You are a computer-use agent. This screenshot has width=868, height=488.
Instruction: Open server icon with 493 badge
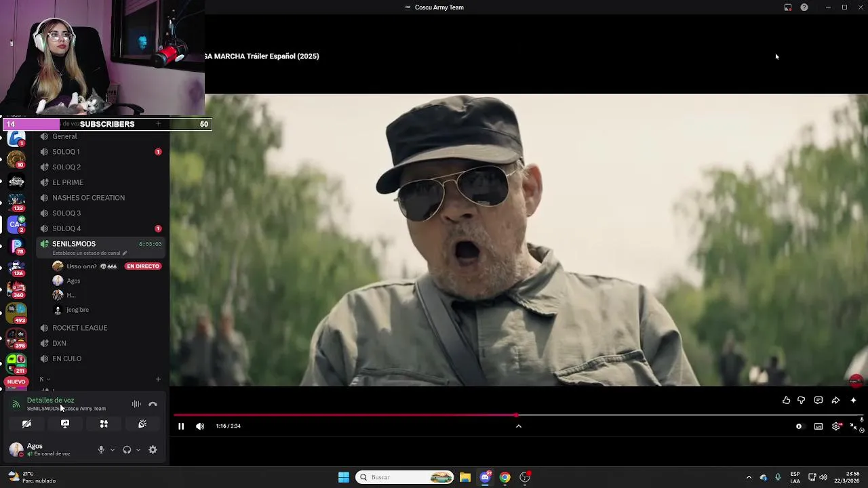pos(17,313)
